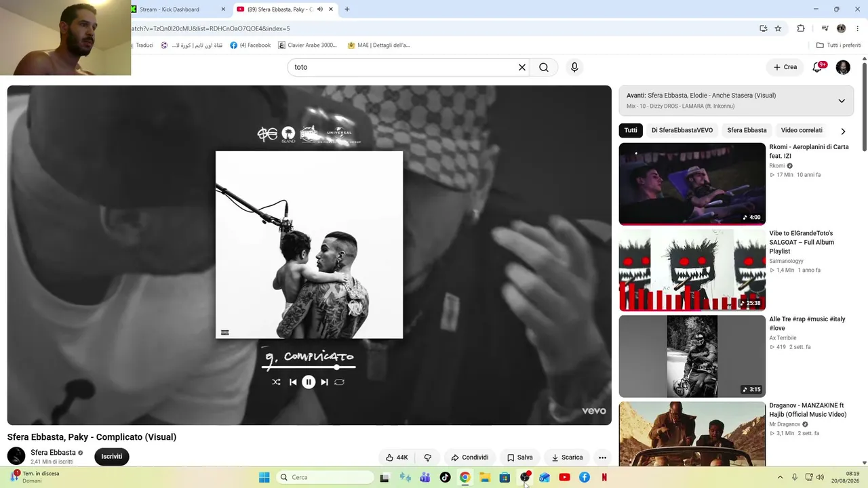Viewport: 868px width, 488px height.
Task: Click the shuffle graphic in the video
Action: click(x=276, y=382)
